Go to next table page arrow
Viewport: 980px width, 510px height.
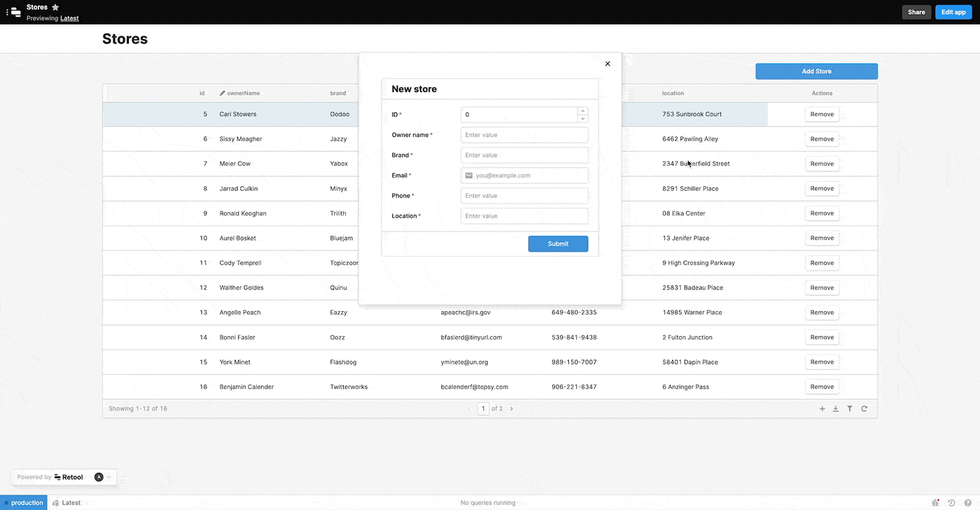tap(512, 409)
